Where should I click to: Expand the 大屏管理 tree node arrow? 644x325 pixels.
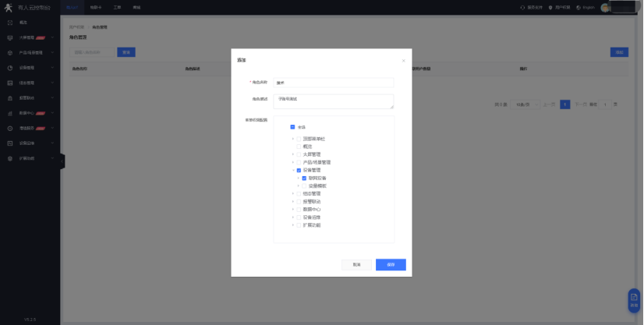point(293,154)
